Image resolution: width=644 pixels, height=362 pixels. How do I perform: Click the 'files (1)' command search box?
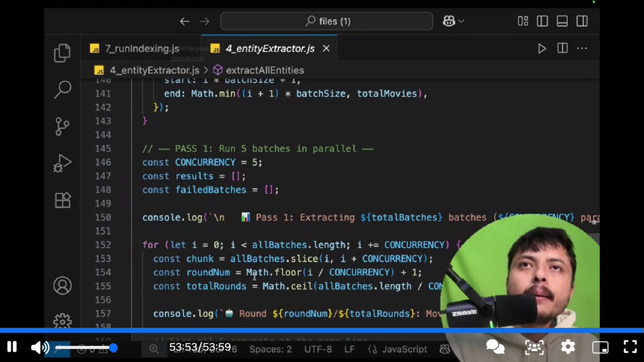pos(326,21)
